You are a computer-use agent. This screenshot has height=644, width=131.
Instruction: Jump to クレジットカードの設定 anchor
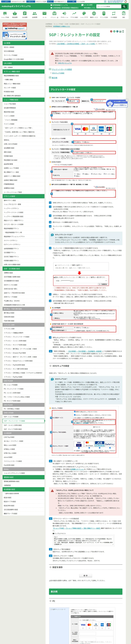[x=62, y=70]
